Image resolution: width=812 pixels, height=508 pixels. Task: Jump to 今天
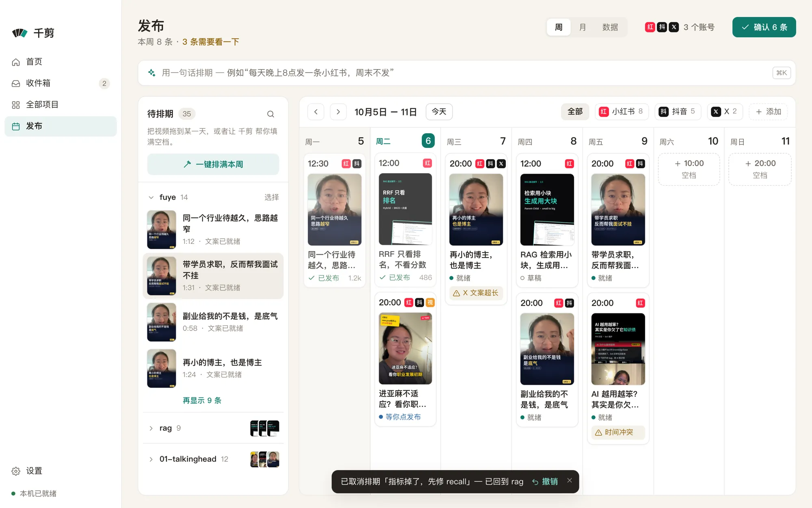click(x=439, y=112)
